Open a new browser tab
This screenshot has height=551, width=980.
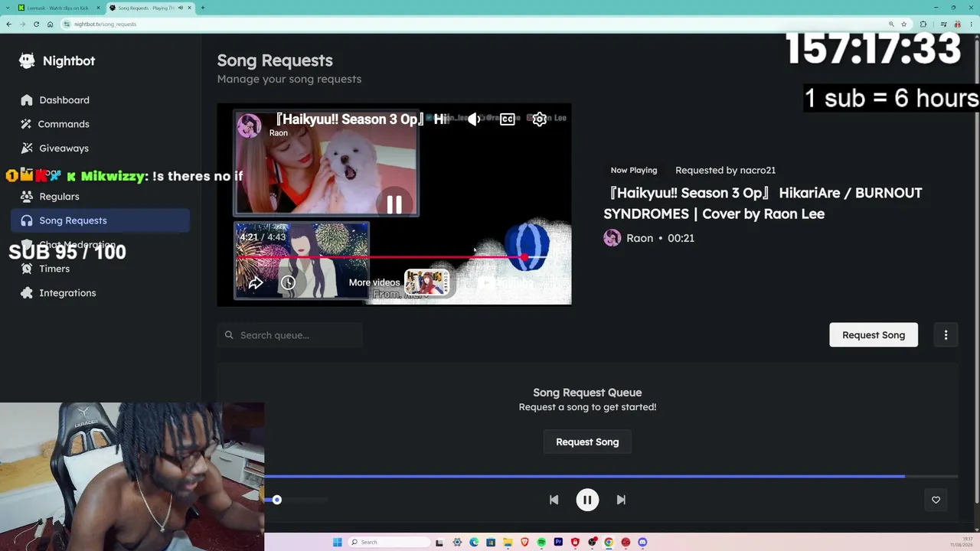coord(203,8)
